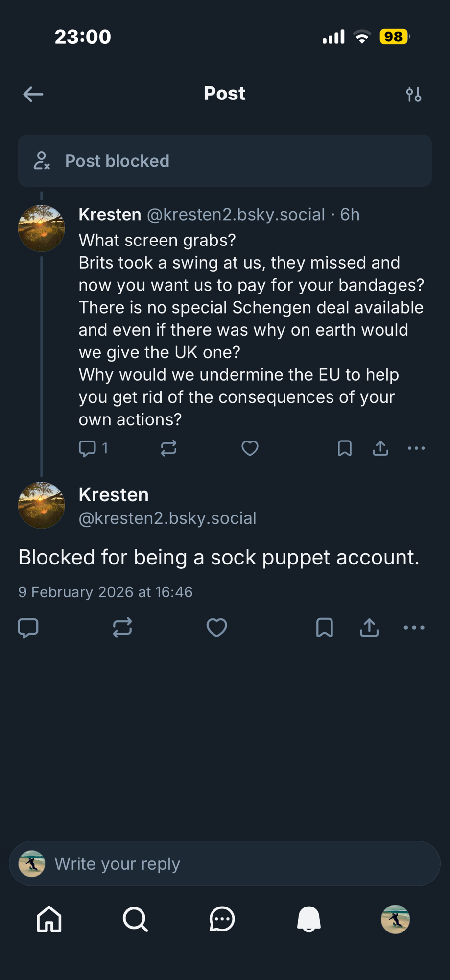Open more options on sock puppet post
The height and width of the screenshot is (980, 450).
coord(414,628)
